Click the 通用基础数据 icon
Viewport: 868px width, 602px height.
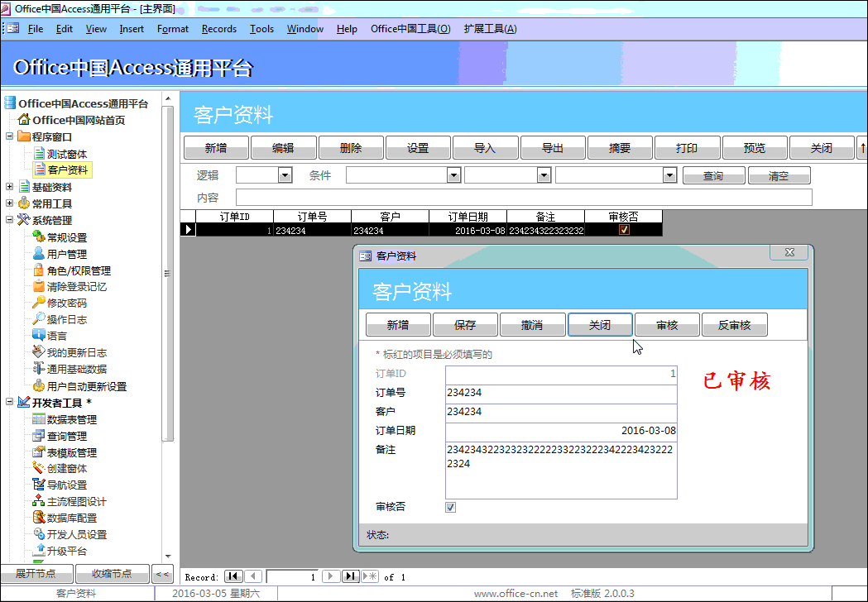[x=39, y=369]
